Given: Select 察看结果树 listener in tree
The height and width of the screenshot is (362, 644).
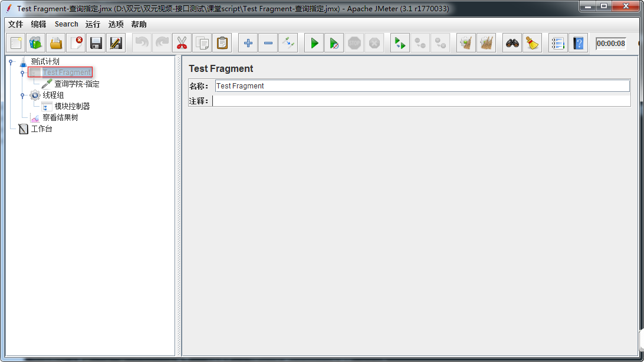Looking at the screenshot, I should (x=60, y=117).
